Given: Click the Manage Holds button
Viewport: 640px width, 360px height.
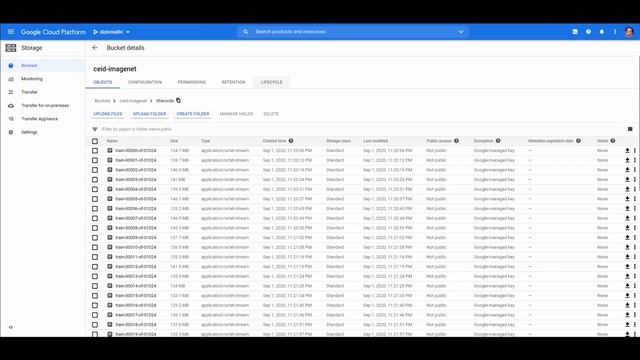Looking at the screenshot, I should coord(236,114).
